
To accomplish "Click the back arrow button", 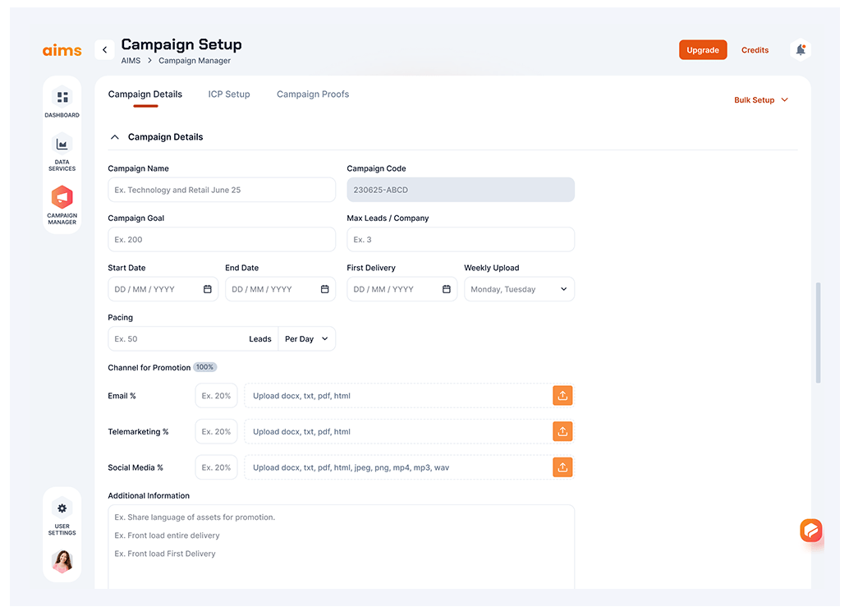I will pyautogui.click(x=104, y=50).
